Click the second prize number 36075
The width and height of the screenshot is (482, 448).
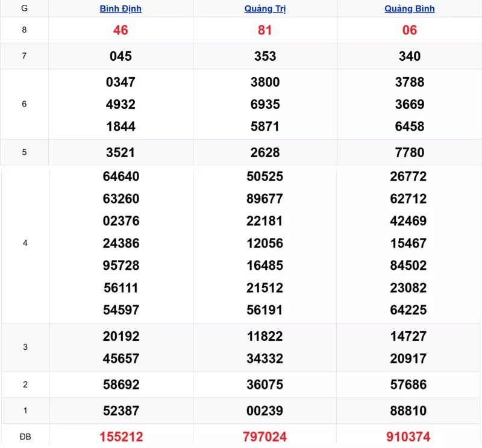pos(265,385)
